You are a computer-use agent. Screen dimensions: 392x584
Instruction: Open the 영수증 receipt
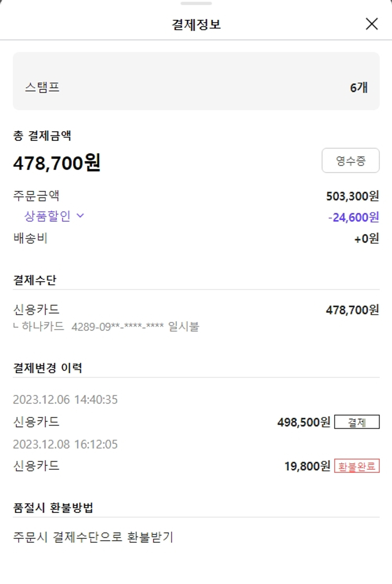coord(350,161)
